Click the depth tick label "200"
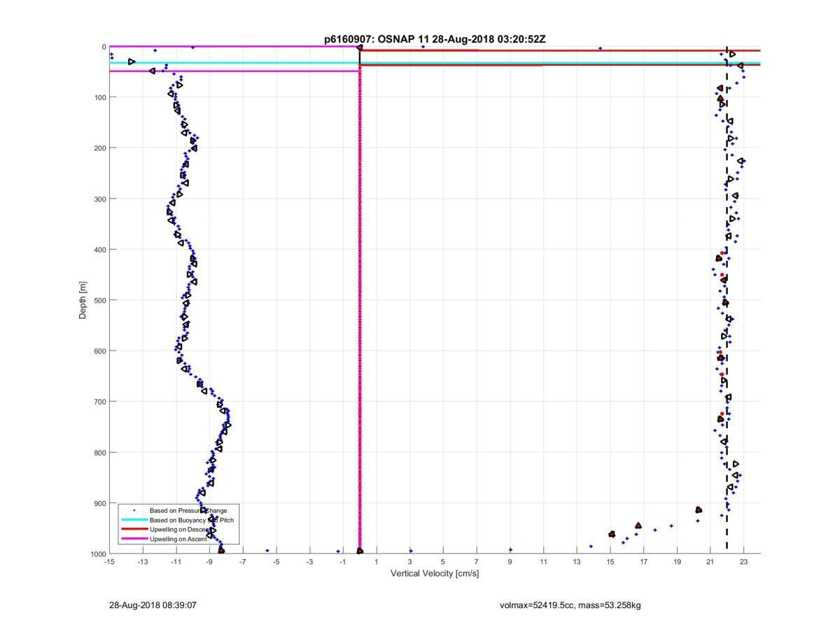840x622 pixels. [x=99, y=148]
